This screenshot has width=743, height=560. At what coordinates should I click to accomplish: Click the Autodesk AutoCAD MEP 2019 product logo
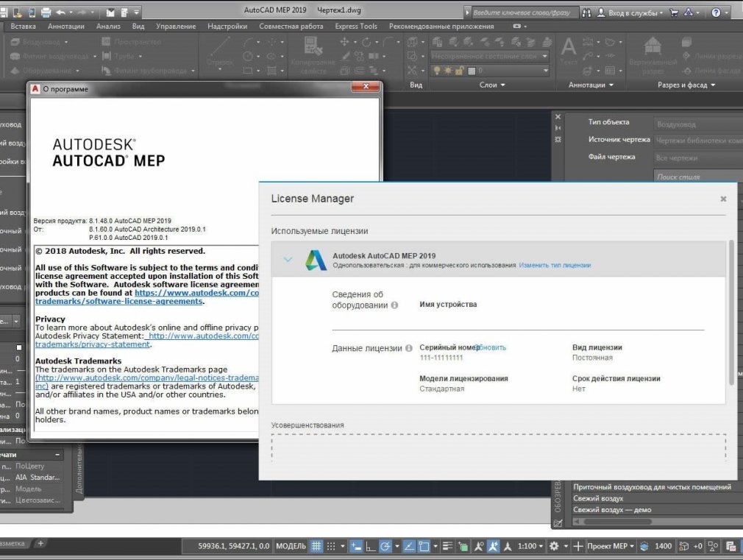pos(316,260)
